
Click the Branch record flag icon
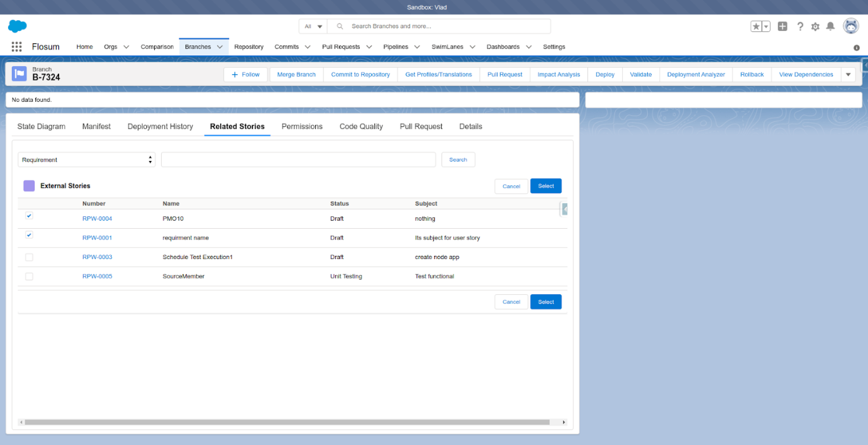pyautogui.click(x=19, y=74)
